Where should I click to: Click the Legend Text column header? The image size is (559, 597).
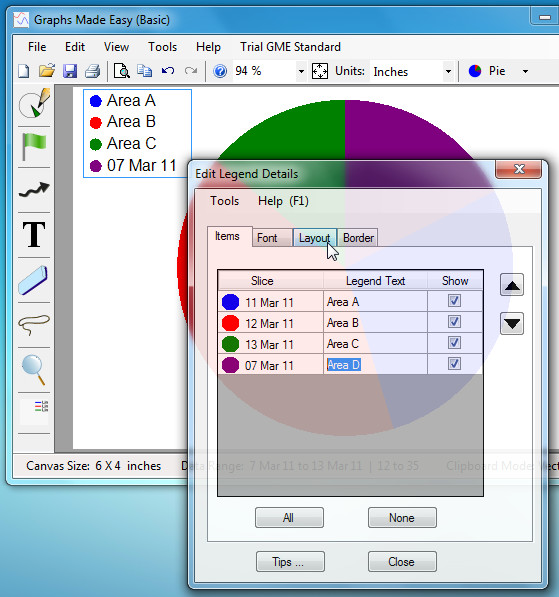click(x=375, y=281)
